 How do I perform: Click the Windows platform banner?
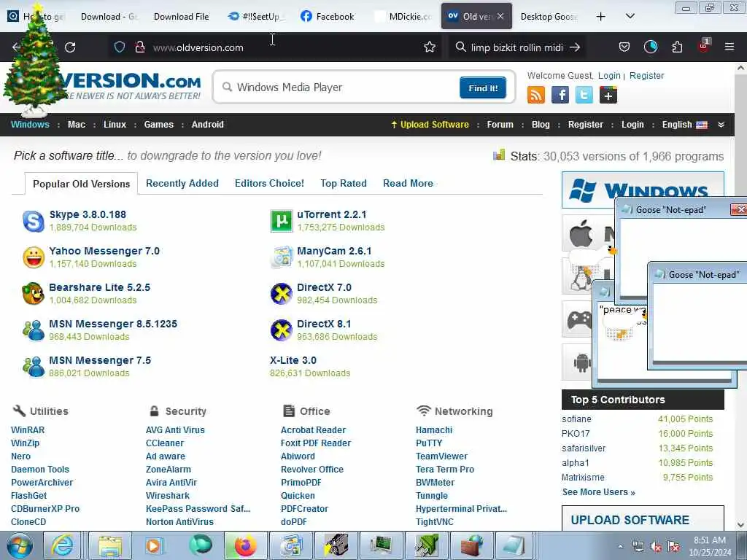click(x=643, y=190)
